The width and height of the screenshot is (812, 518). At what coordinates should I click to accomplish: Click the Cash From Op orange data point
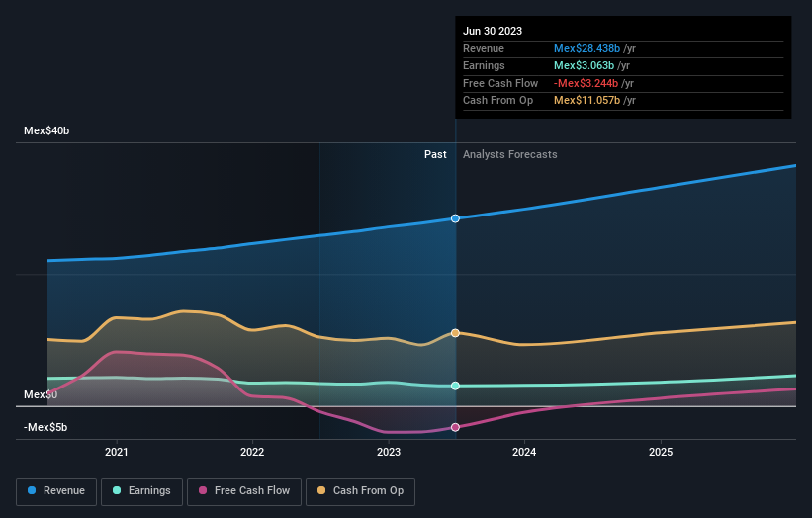[x=455, y=333]
